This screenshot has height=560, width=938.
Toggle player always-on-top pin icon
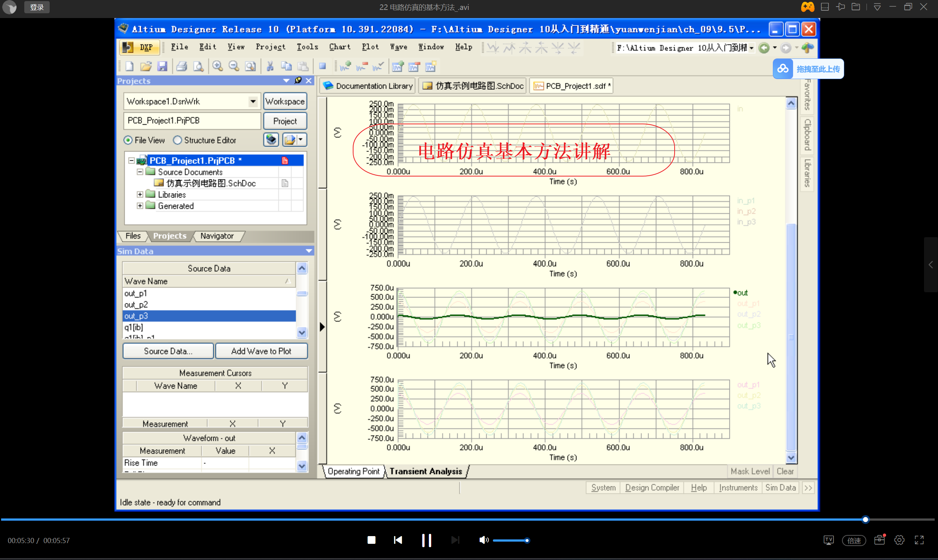840,7
